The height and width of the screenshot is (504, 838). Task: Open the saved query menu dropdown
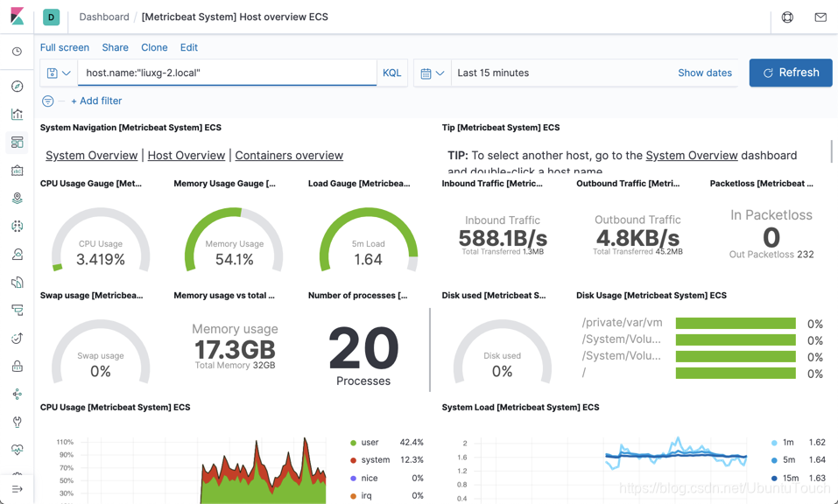(59, 73)
